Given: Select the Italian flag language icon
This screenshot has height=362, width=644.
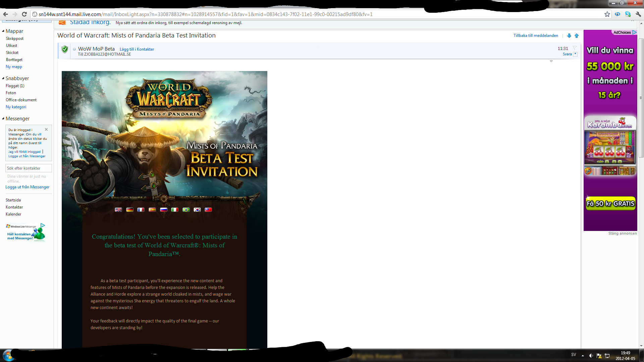Looking at the screenshot, I should (175, 210).
